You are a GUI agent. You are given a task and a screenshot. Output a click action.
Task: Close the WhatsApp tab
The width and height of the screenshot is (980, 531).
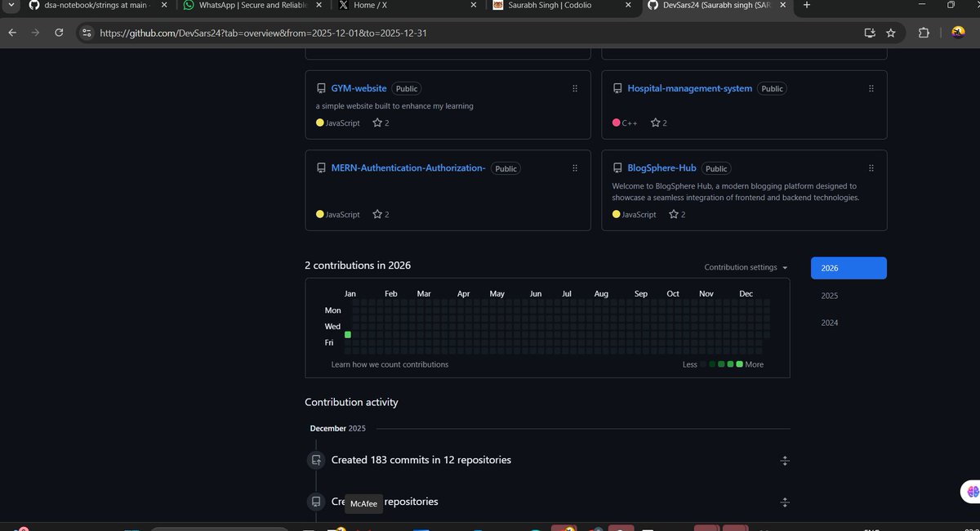pyautogui.click(x=319, y=5)
